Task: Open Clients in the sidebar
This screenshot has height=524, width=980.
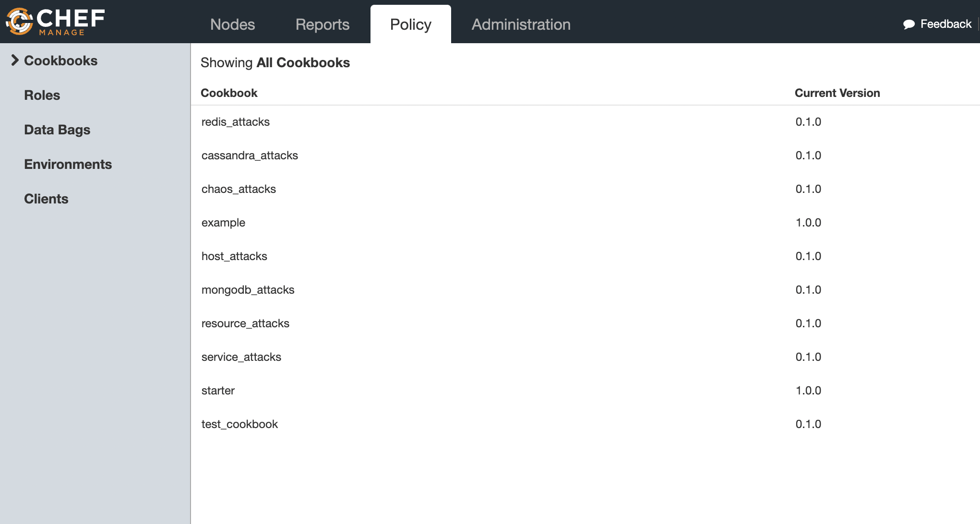Action: (x=46, y=199)
